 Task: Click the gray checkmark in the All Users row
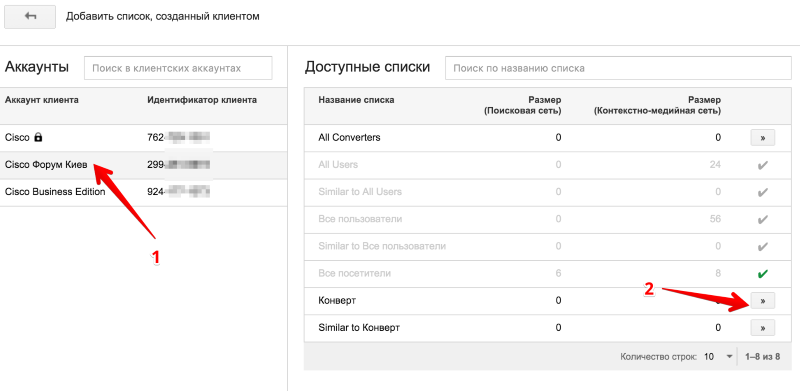pyautogui.click(x=763, y=165)
